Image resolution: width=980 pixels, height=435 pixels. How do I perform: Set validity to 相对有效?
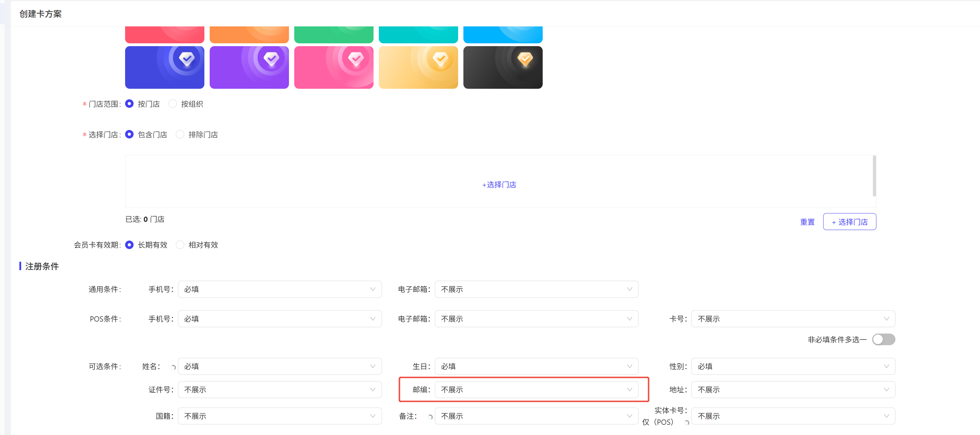180,244
